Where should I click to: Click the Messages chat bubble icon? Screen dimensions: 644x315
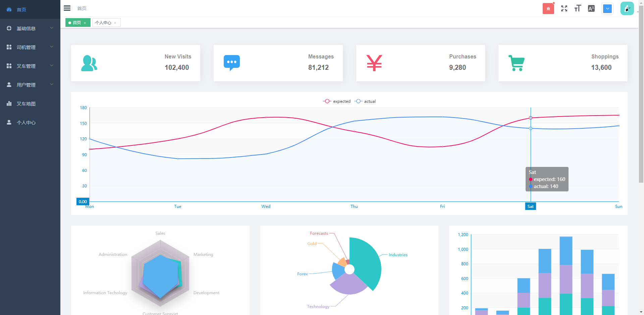point(231,63)
